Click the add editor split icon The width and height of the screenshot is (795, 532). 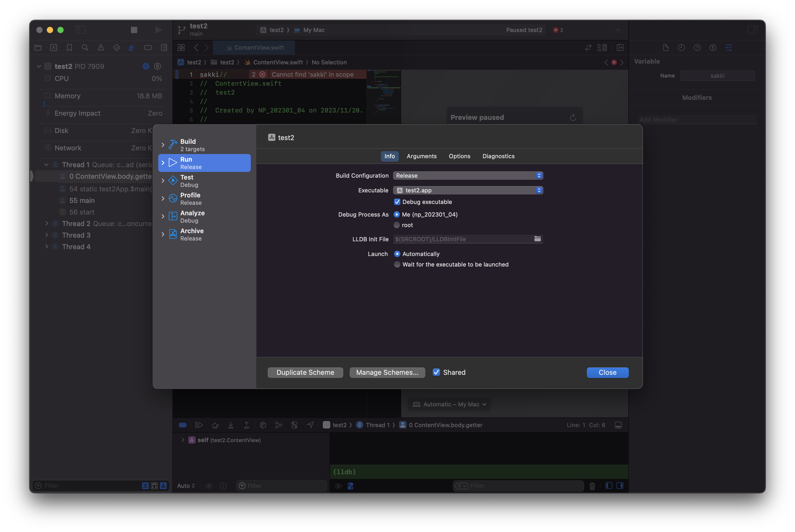pos(620,48)
